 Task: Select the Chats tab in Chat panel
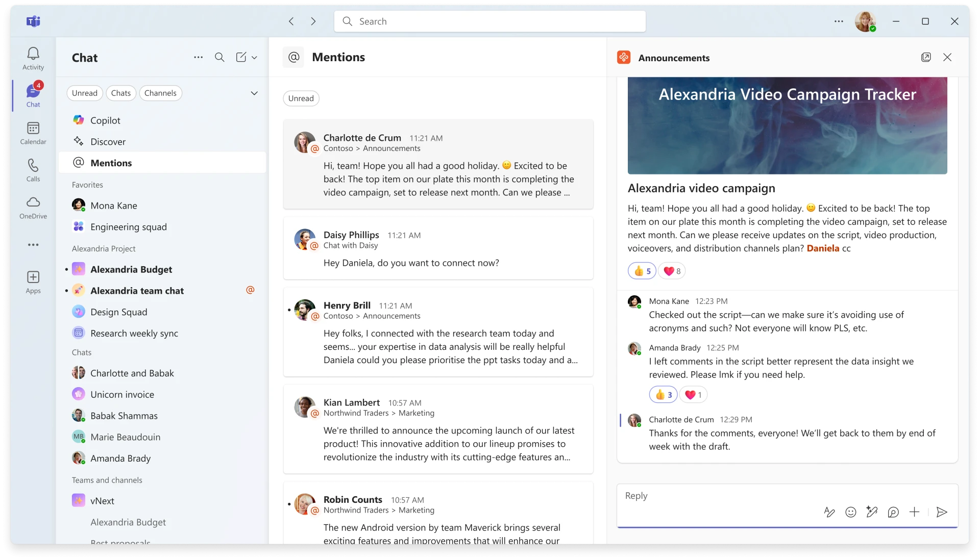point(120,93)
